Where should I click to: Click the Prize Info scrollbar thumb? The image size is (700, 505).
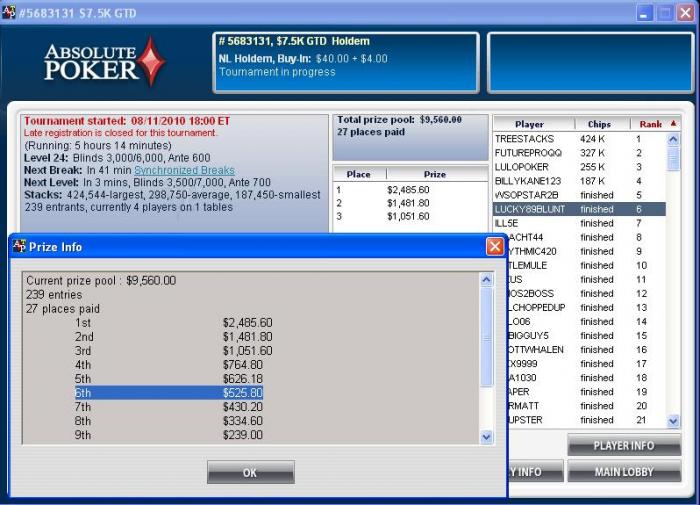(x=487, y=338)
